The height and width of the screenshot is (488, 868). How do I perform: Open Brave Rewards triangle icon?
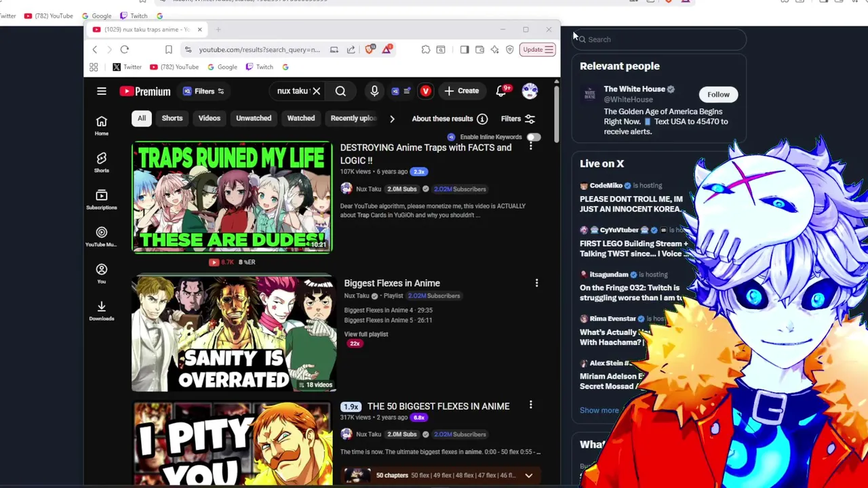tap(387, 49)
